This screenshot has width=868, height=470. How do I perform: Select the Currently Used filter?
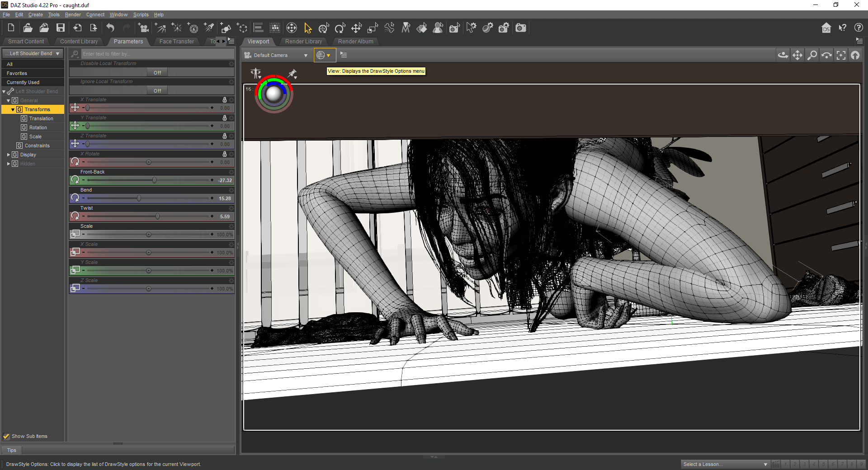pos(33,82)
